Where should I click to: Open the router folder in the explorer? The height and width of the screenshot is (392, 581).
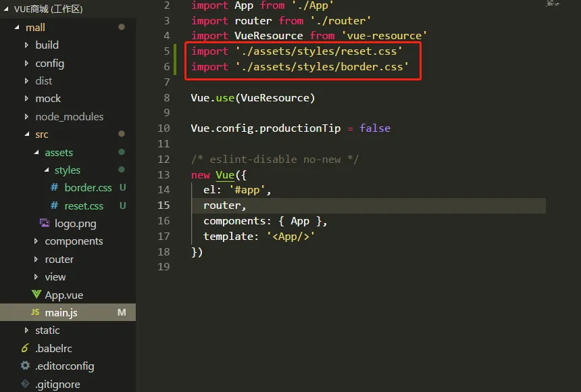[x=59, y=260]
